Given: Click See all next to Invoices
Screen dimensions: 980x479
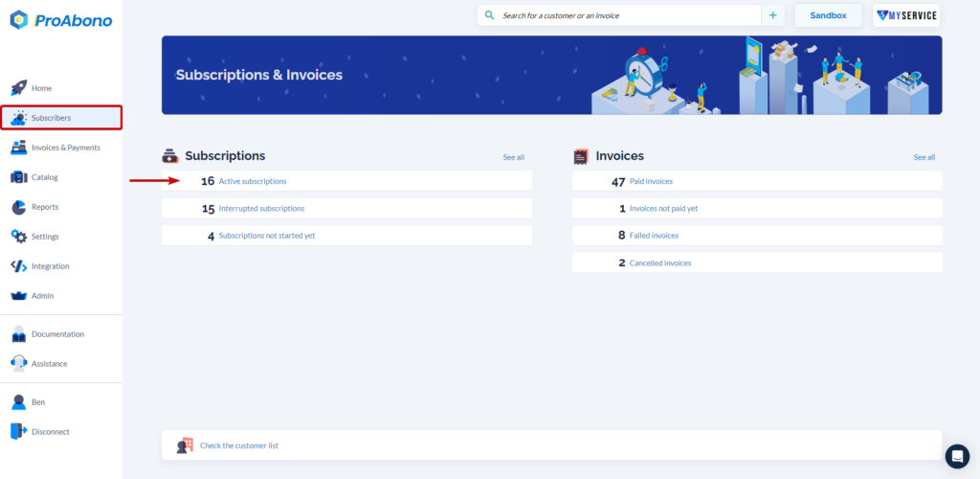Looking at the screenshot, I should click(924, 157).
